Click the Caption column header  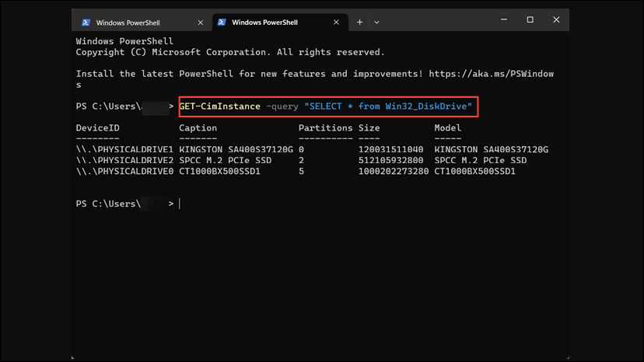coord(198,128)
